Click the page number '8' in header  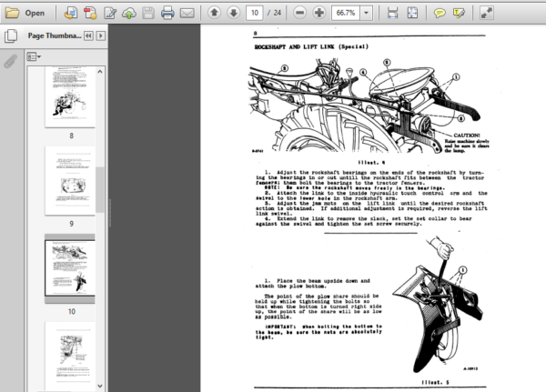[255, 34]
